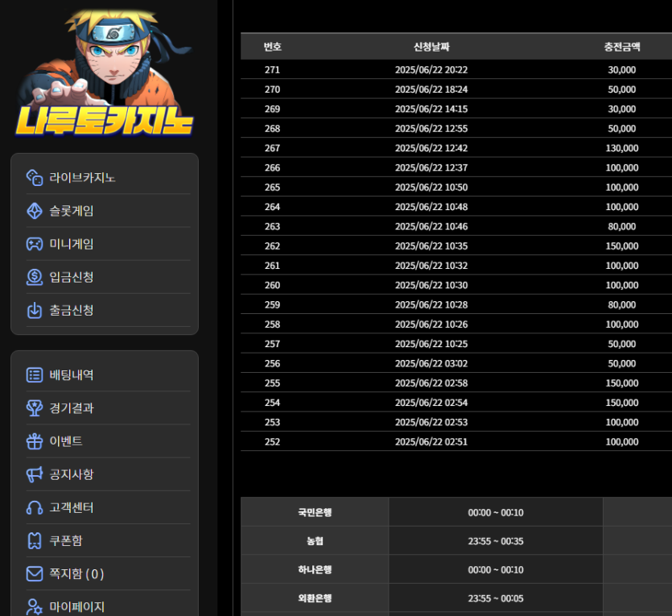Click the game results trophy icon

[35, 408]
